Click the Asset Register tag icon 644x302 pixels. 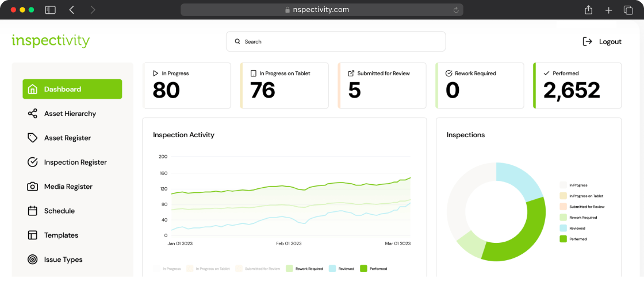pyautogui.click(x=32, y=138)
